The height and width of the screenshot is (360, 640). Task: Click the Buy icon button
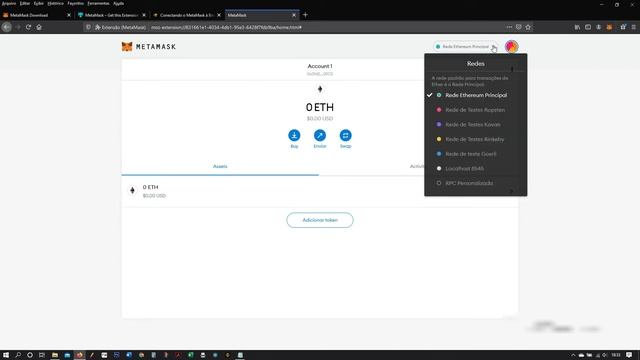pyautogui.click(x=294, y=135)
